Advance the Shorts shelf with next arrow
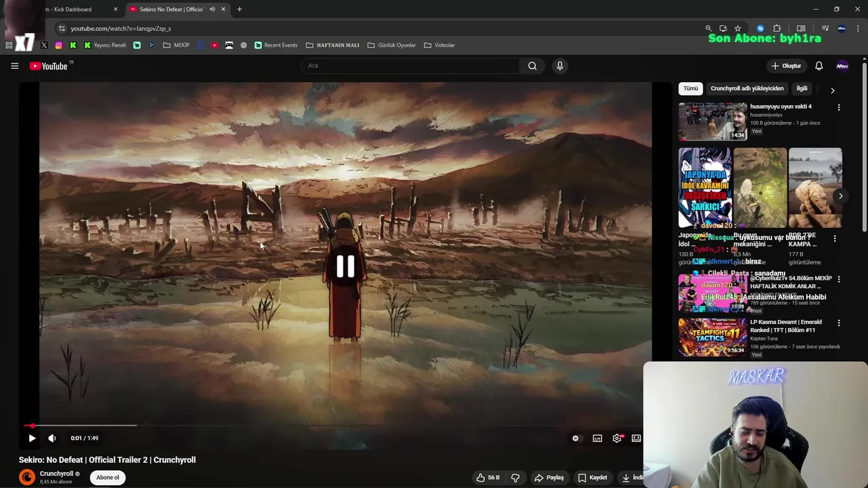 tap(840, 196)
